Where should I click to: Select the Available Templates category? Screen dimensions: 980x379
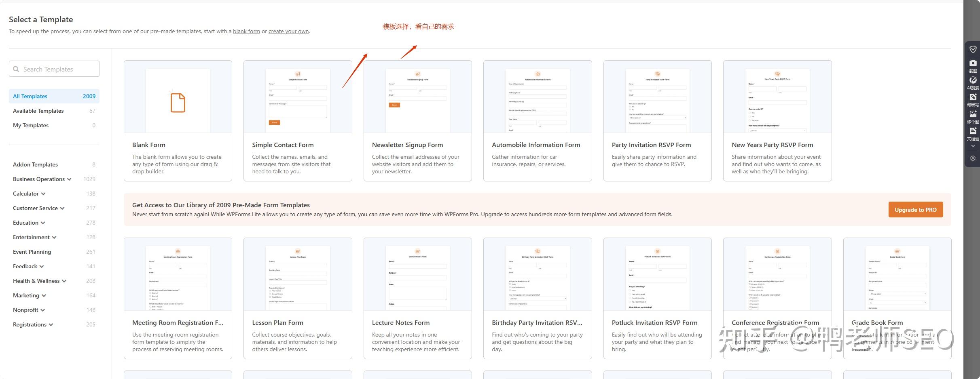pos(54,111)
